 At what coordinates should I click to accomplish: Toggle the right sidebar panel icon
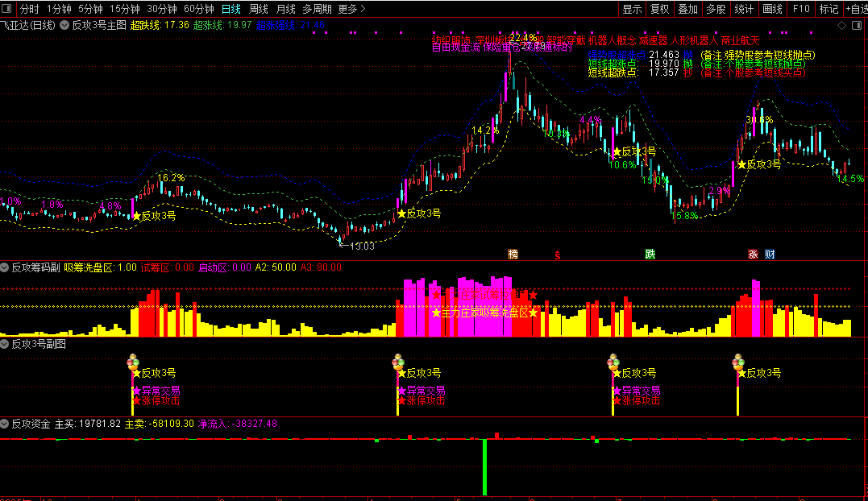857,26
